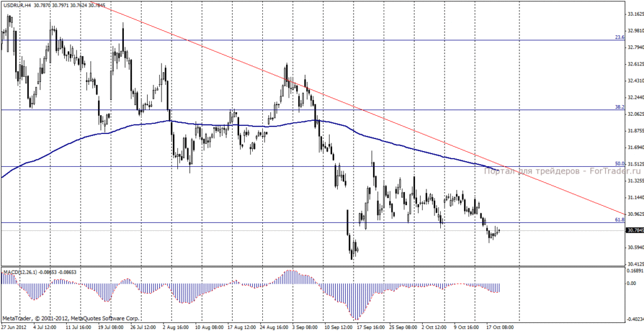The height and width of the screenshot is (331, 644).
Task: Click the 38.2 Fibonacci level label
Action: pyautogui.click(x=619, y=107)
